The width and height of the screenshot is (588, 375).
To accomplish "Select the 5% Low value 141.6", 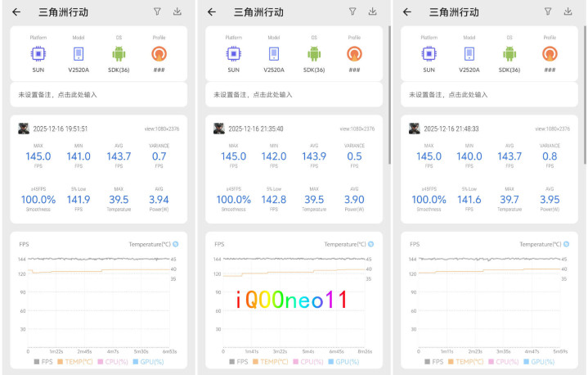I will (469, 199).
